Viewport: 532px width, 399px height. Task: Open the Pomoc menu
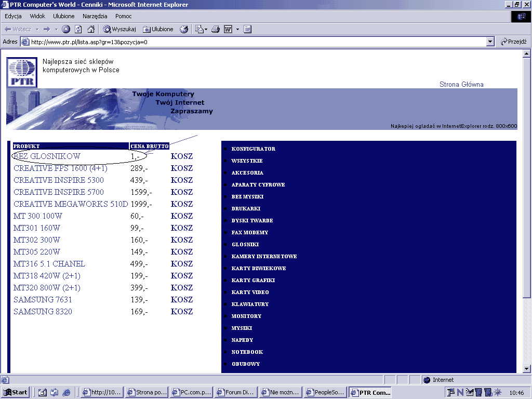tap(123, 16)
